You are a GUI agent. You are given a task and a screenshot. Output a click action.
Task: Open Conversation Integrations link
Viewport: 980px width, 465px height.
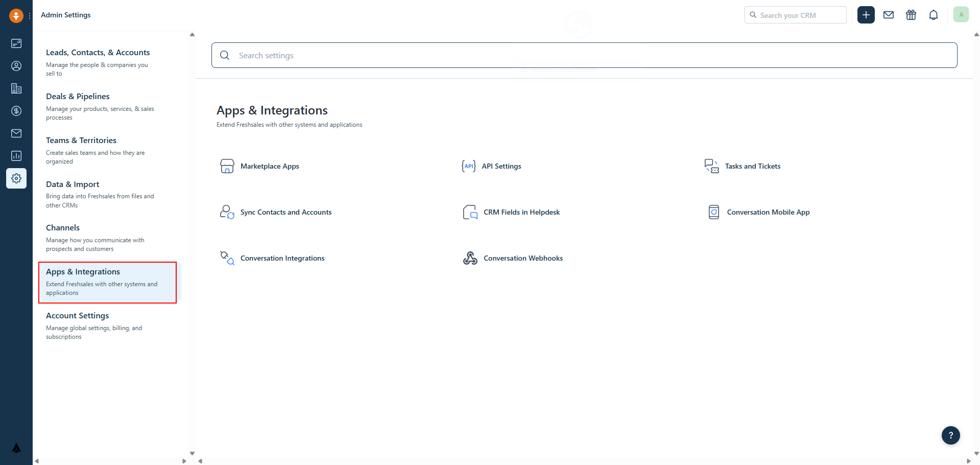(282, 258)
